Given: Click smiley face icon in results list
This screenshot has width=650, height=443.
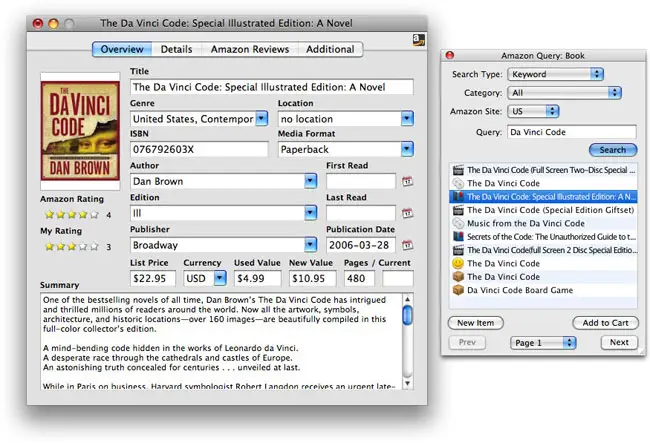Looking at the screenshot, I should pyautogui.click(x=458, y=263).
